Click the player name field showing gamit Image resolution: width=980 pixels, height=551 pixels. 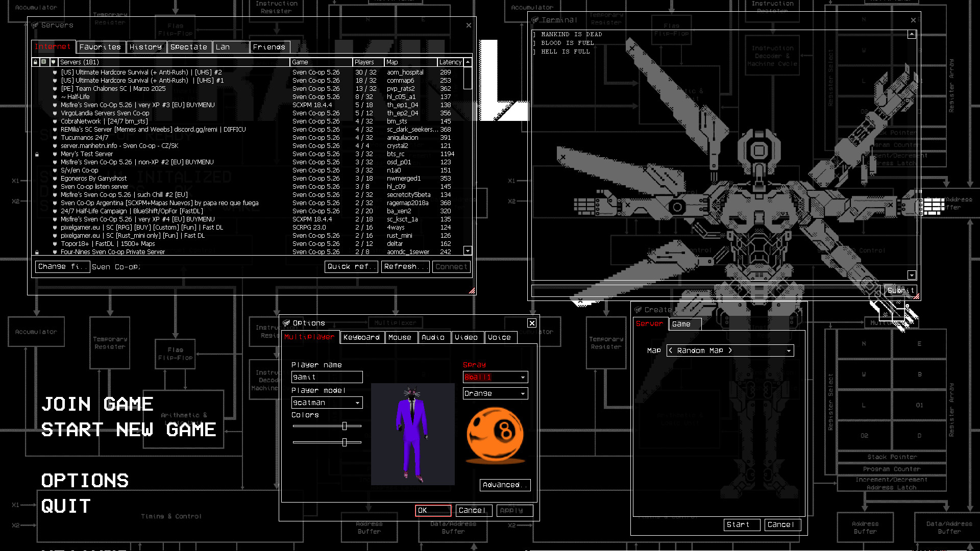click(x=326, y=377)
